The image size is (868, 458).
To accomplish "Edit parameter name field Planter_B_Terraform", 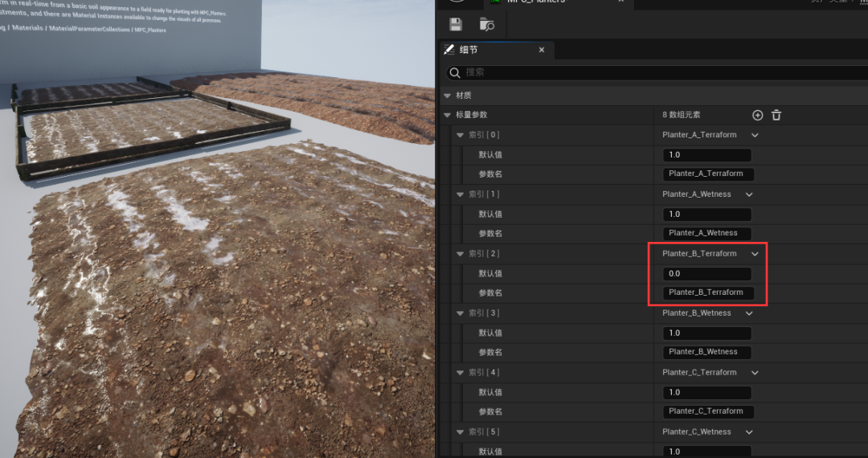I will pyautogui.click(x=708, y=292).
